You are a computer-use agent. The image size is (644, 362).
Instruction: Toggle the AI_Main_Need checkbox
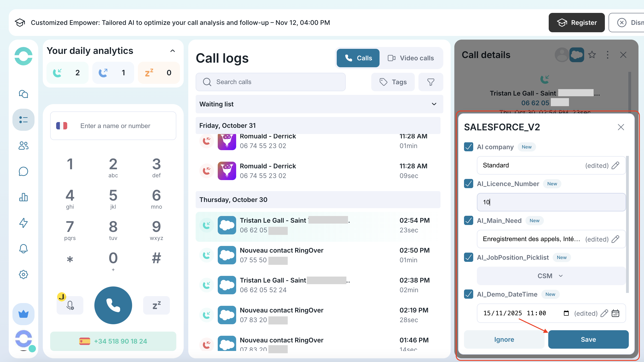468,220
